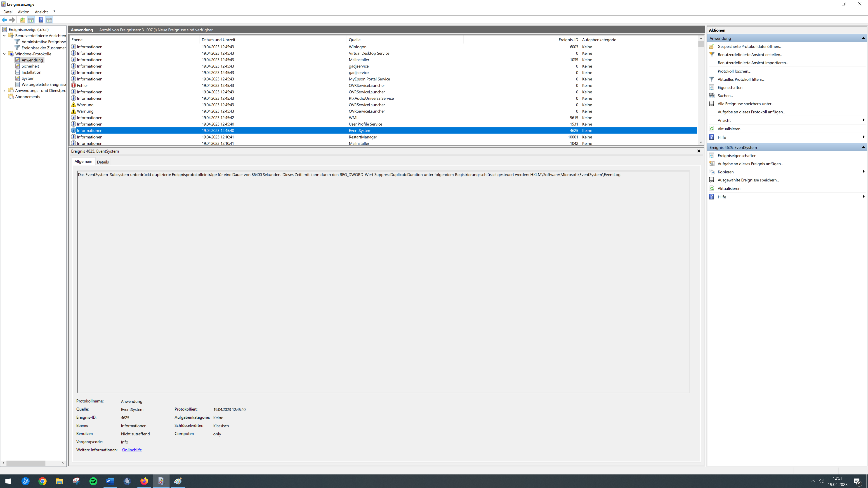This screenshot has height=488, width=868.
Task: Click Alle Ereignisse speichern unter disk icon
Action: tap(712, 104)
